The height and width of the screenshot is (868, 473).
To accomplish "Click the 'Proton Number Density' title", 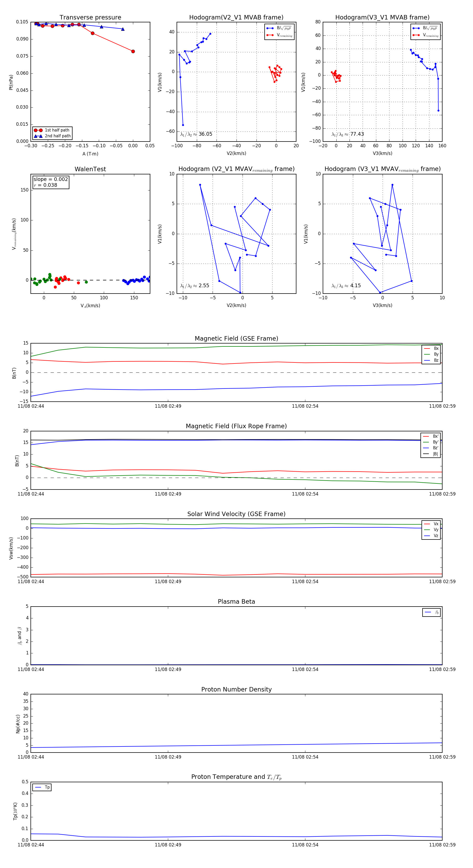I will tap(236, 689).
